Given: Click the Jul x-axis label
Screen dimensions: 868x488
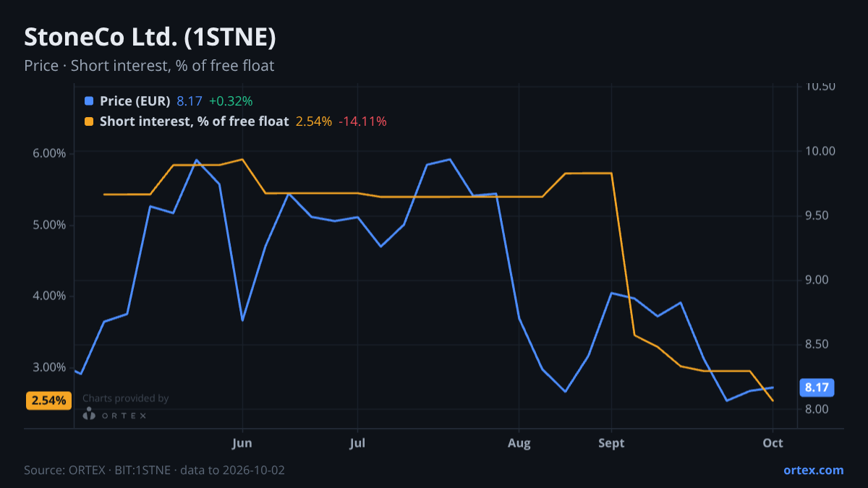Looking at the screenshot, I should coord(357,442).
